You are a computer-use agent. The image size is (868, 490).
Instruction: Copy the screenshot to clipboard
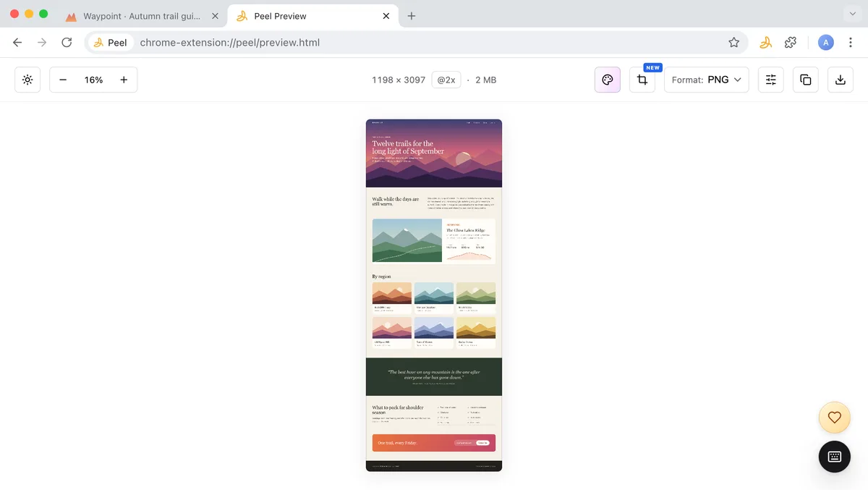(x=806, y=80)
